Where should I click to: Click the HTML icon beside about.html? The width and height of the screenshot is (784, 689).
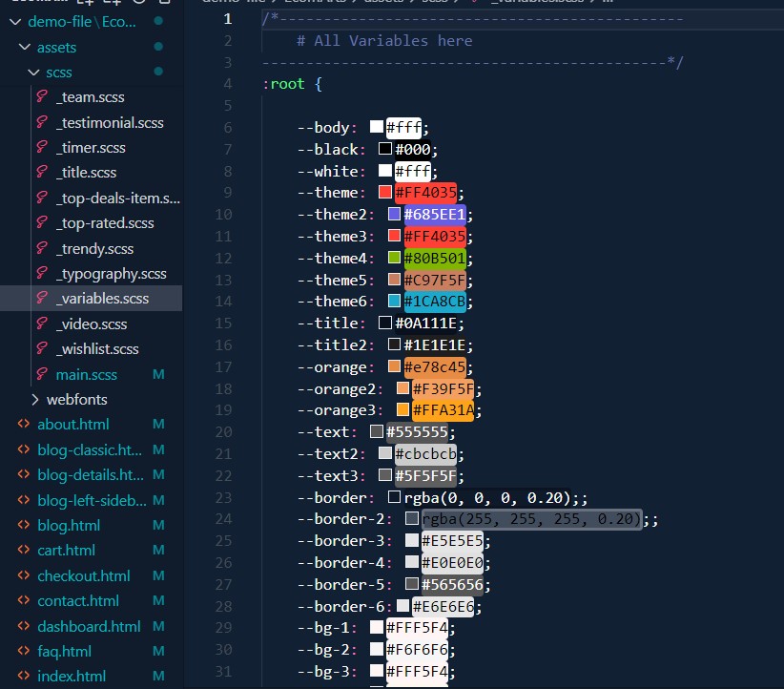pos(24,425)
